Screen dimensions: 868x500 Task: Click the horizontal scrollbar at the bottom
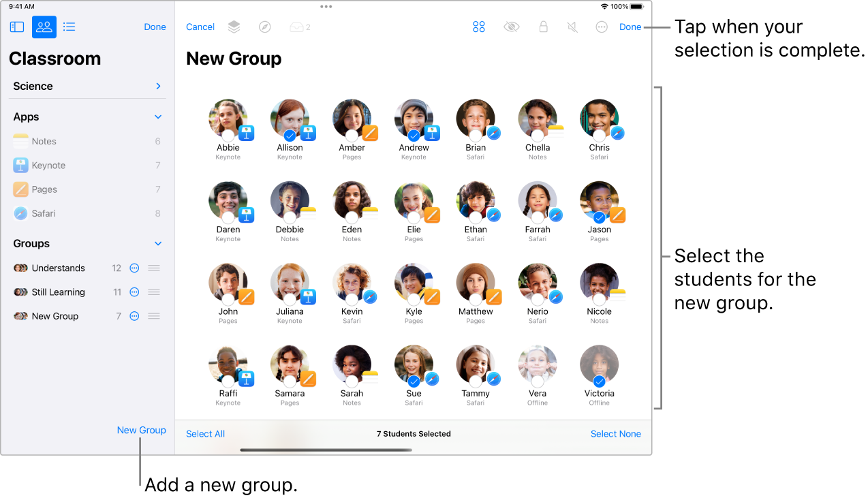click(x=326, y=450)
